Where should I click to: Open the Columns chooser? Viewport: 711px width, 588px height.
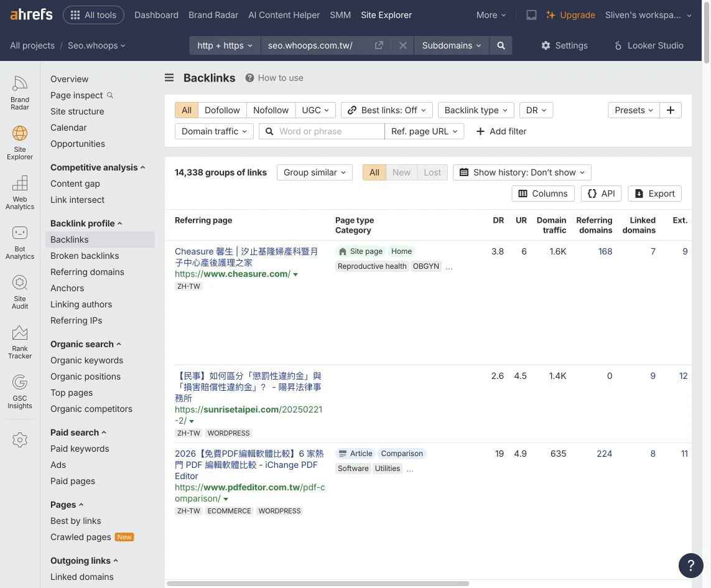(x=543, y=194)
